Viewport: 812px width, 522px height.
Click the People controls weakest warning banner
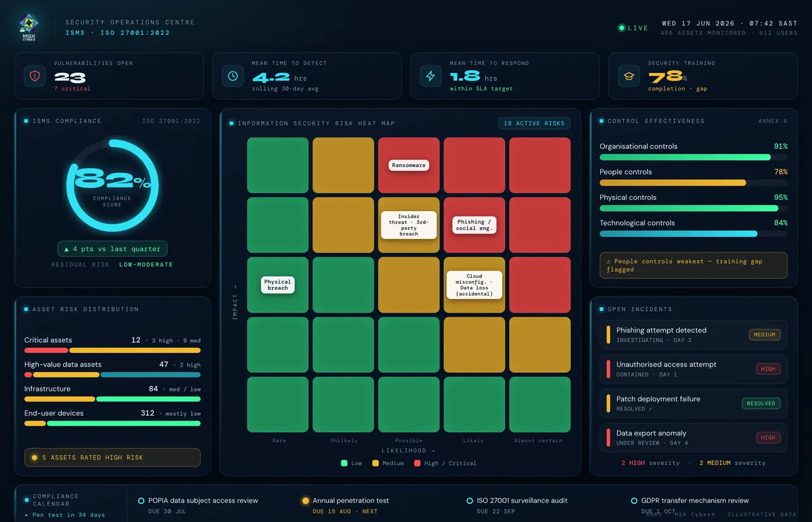click(x=694, y=265)
